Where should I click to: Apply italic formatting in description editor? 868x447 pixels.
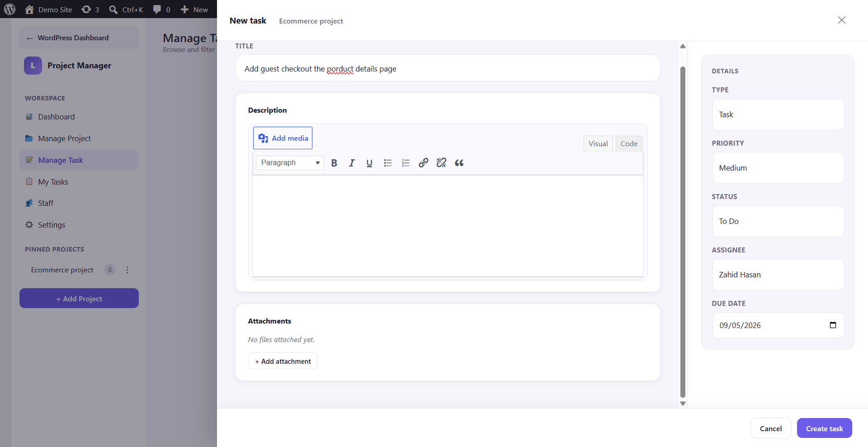point(352,163)
